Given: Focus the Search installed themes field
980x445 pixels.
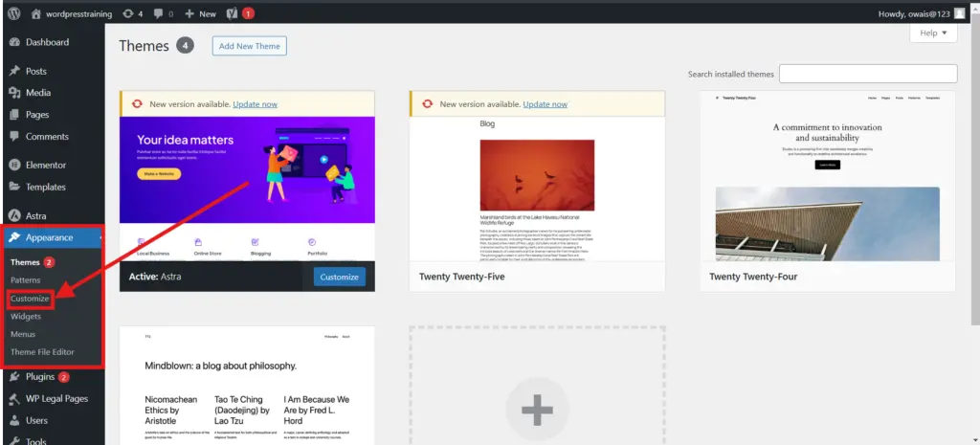Looking at the screenshot, I should 868,74.
